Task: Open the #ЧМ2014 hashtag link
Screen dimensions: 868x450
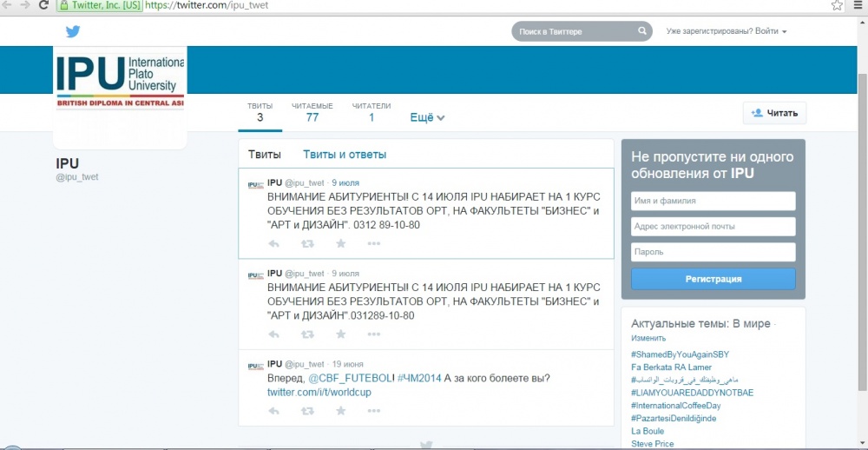Action: coord(419,379)
